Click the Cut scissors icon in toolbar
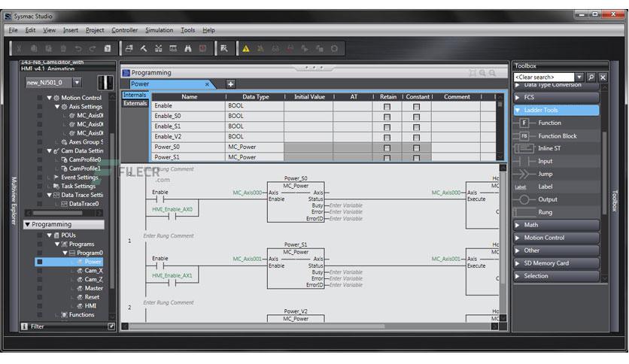This screenshot has height=364, width=629. click(19, 48)
